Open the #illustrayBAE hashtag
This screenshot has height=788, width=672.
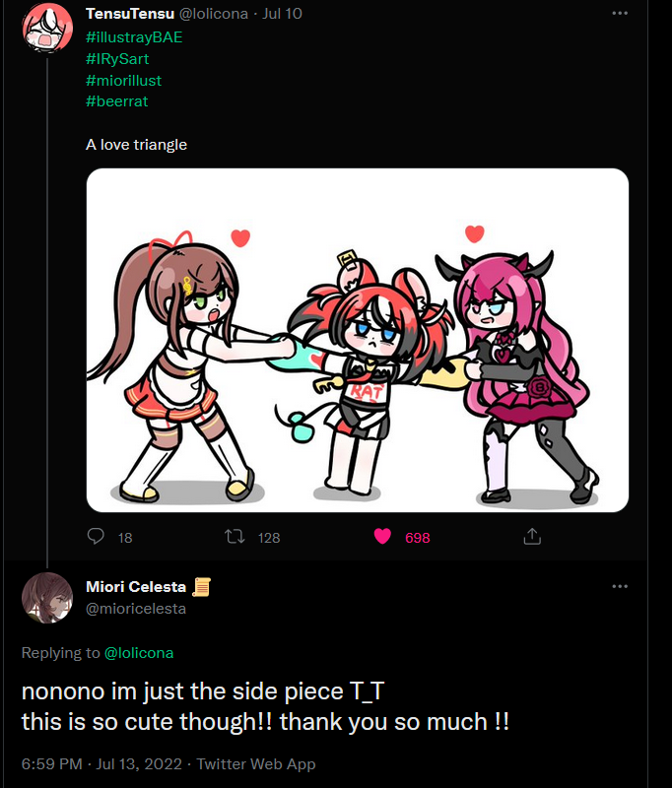click(134, 37)
